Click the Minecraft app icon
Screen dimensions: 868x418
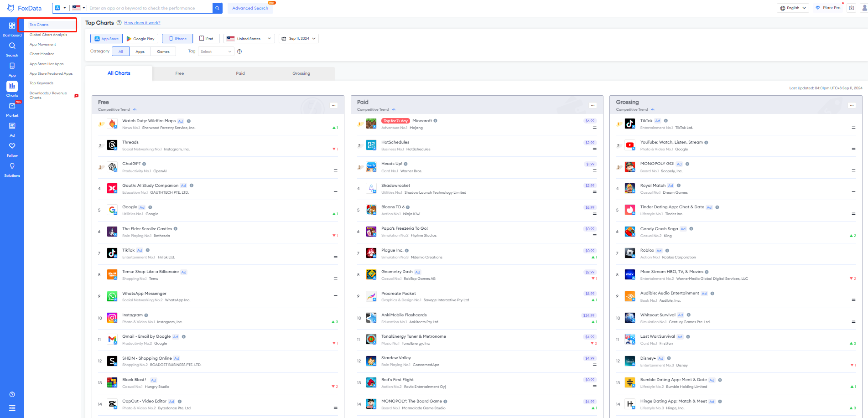pos(371,124)
